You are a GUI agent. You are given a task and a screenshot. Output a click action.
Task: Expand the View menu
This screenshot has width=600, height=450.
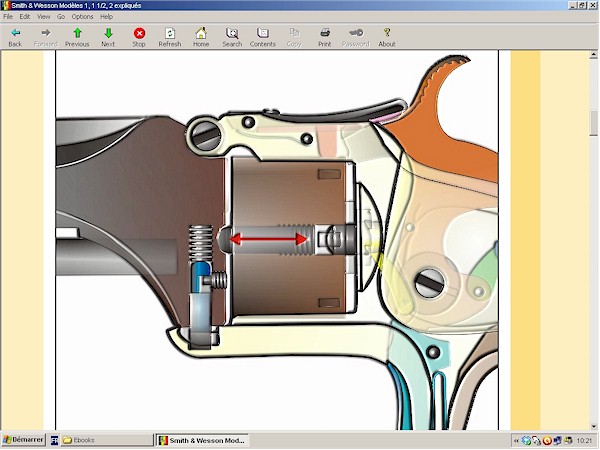(x=43, y=17)
